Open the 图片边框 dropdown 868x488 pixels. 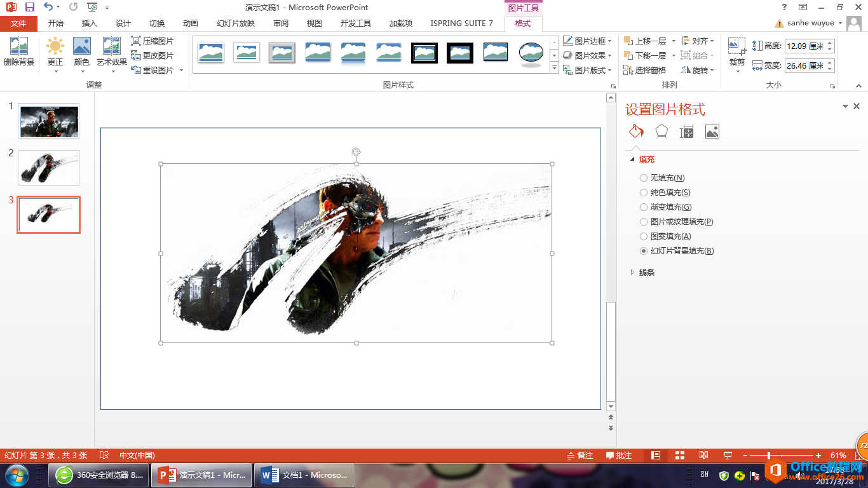(588, 41)
